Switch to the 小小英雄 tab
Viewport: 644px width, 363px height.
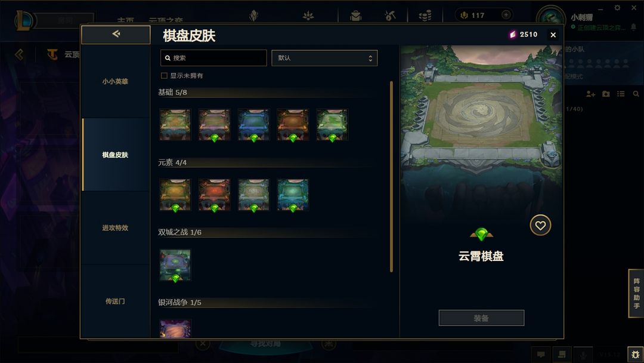pyautogui.click(x=116, y=81)
